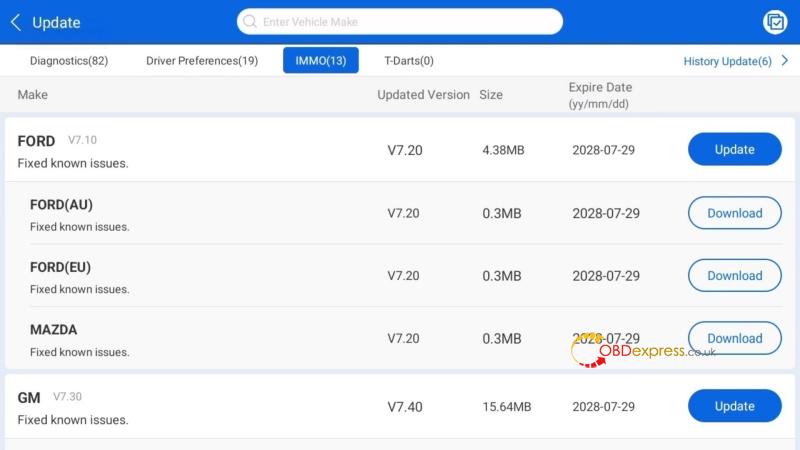Download the FORD(AU) package
Image resolution: width=800 pixels, height=450 pixels.
[x=735, y=213]
